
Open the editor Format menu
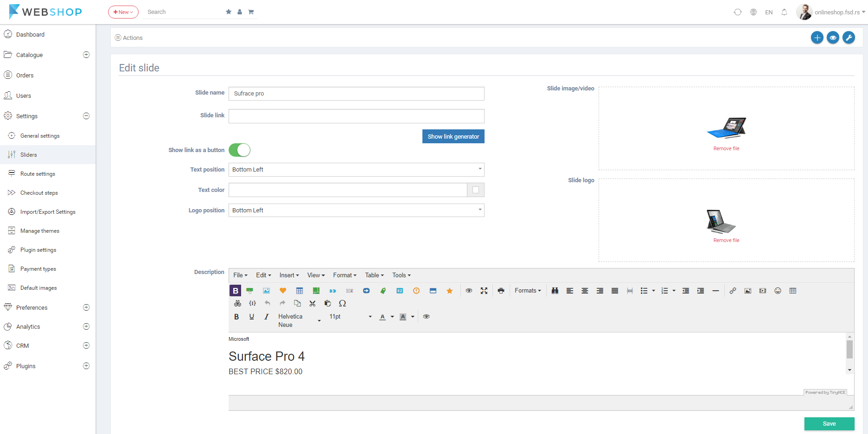click(345, 275)
